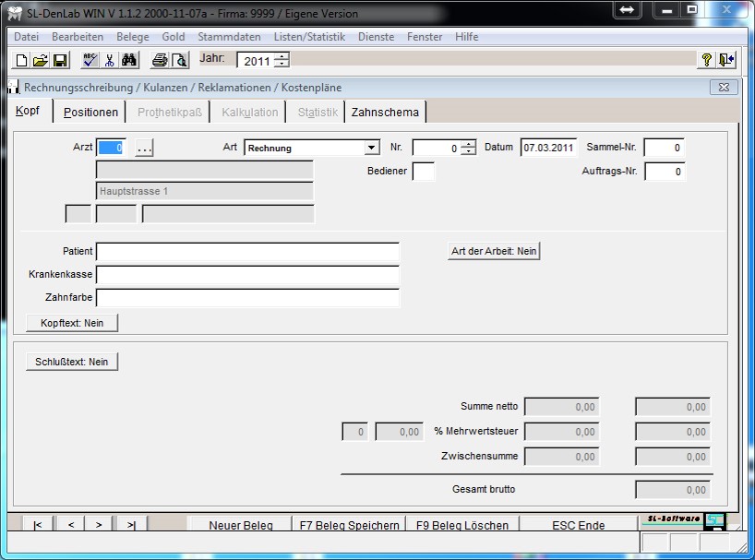
Task: Click the Arzt number input field
Action: (x=112, y=148)
